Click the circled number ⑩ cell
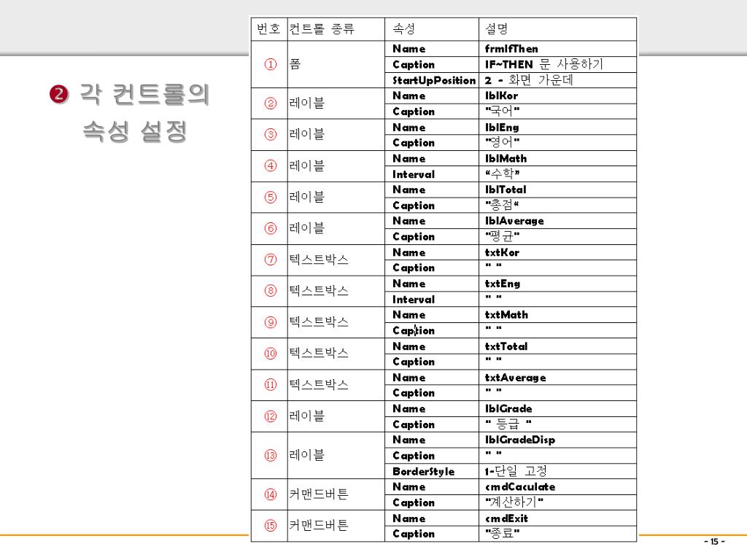 [270, 354]
